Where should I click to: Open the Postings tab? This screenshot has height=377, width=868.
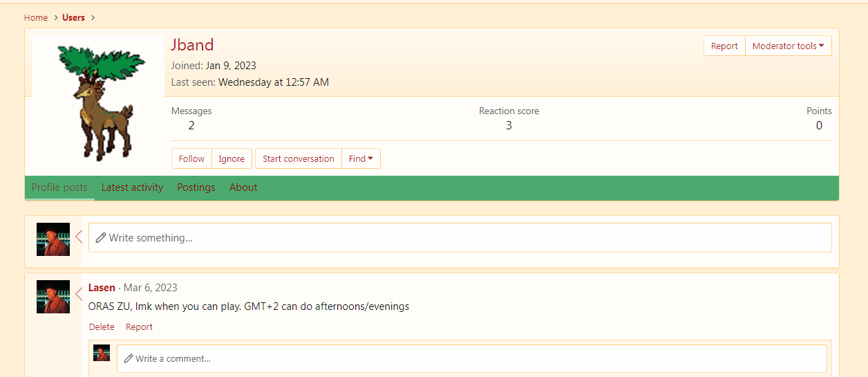coord(196,187)
